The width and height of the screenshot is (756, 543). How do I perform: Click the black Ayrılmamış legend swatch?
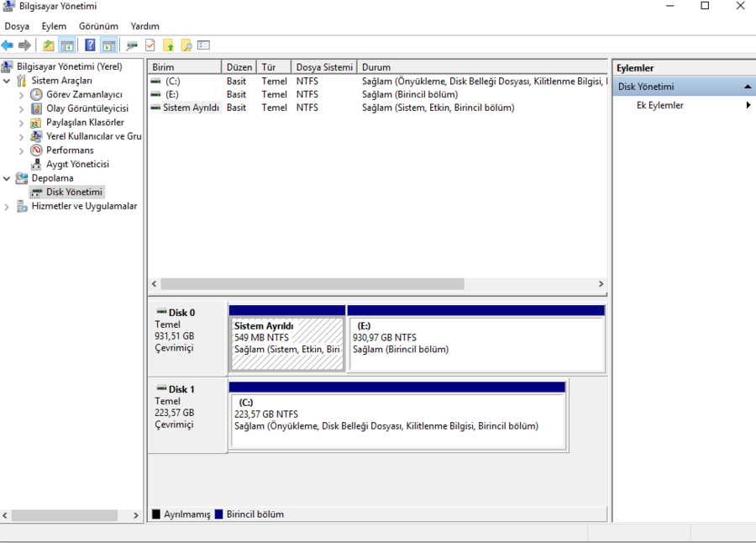click(156, 514)
